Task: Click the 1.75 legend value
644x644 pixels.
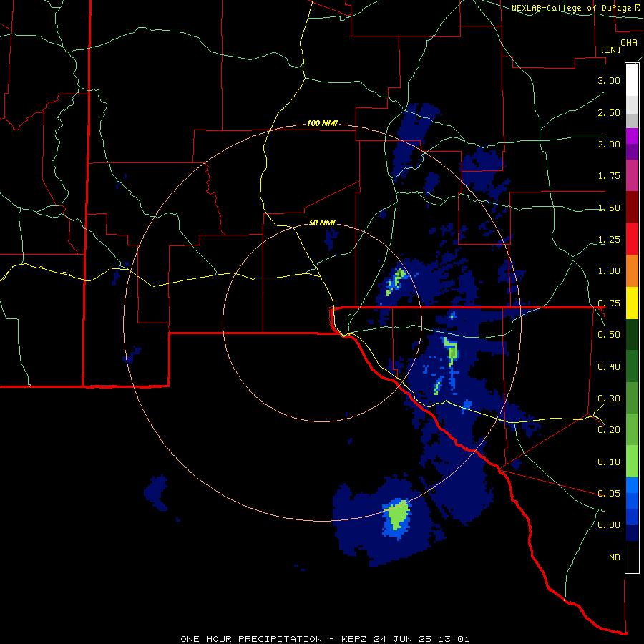Action: click(x=609, y=176)
